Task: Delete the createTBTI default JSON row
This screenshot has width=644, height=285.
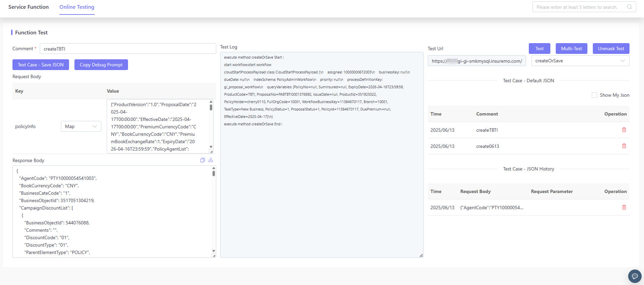Action: coord(624,130)
